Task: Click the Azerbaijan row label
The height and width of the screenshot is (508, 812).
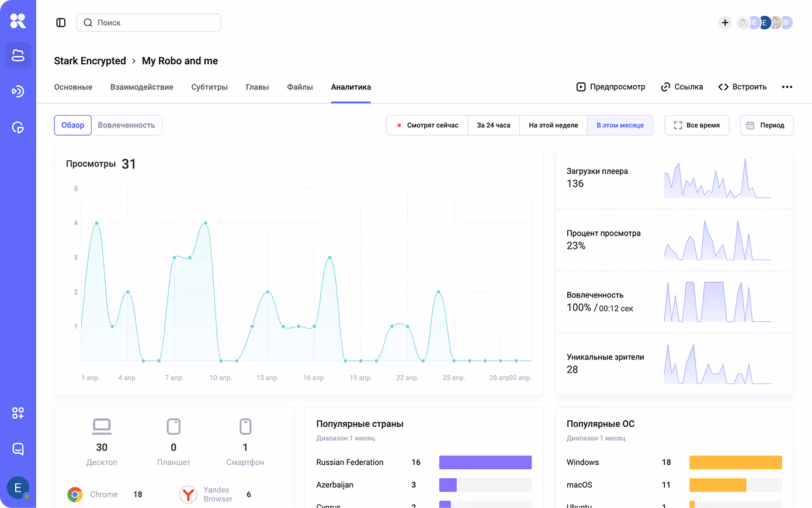Action: tap(335, 485)
